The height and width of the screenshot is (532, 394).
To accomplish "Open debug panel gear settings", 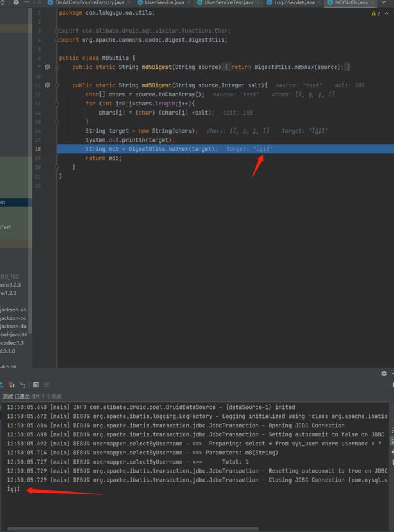I will (384, 373).
